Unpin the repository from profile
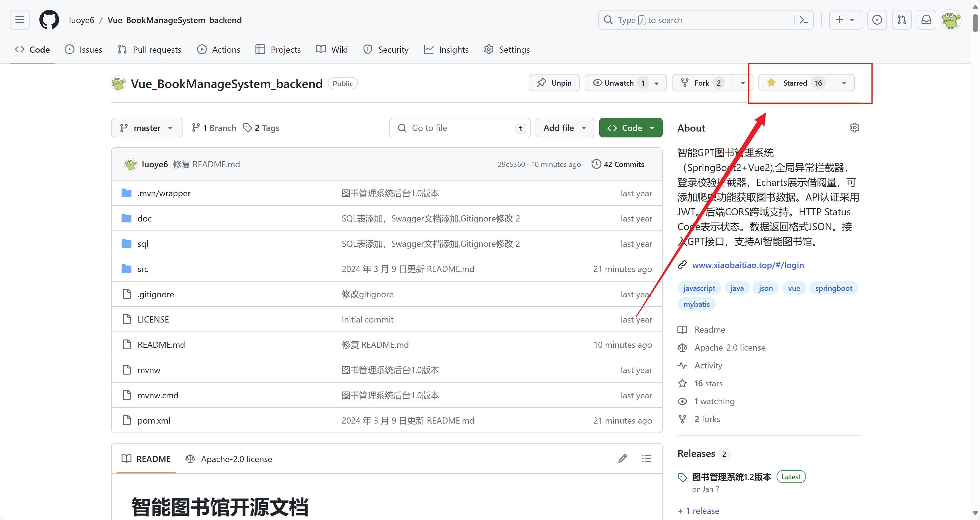The width and height of the screenshot is (980, 520). (554, 83)
